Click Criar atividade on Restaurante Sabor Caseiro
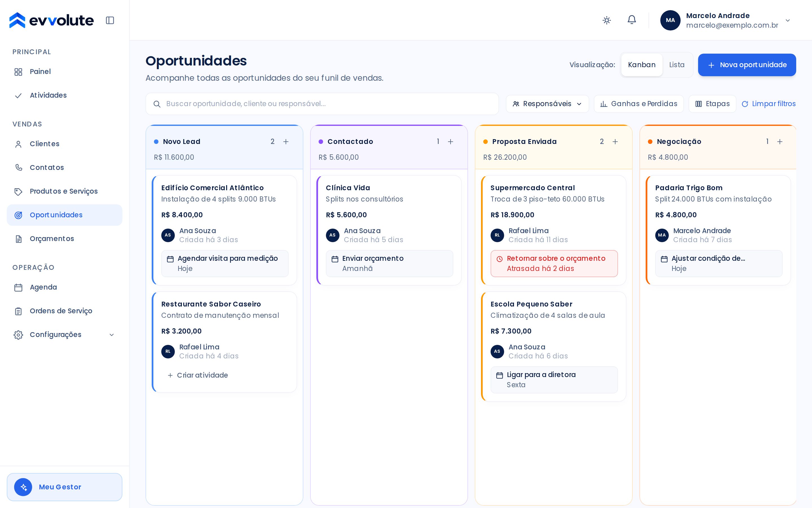Image resolution: width=812 pixels, height=508 pixels. pos(198,375)
